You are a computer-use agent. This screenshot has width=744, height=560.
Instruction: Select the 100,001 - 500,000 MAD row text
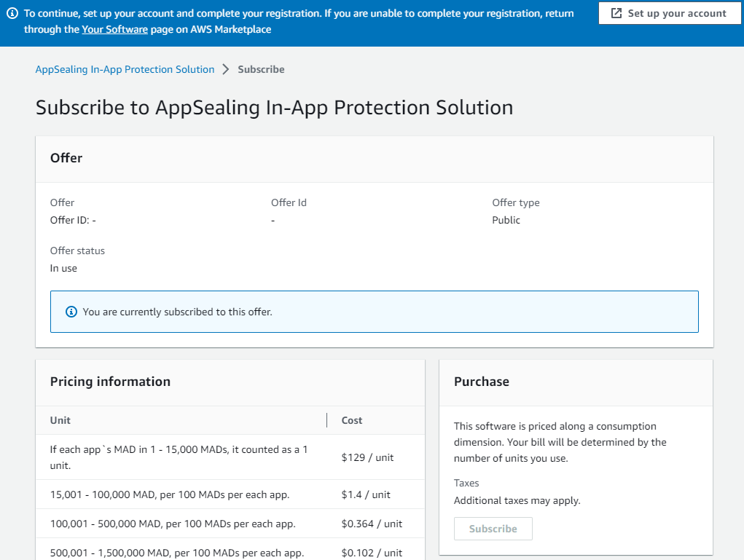pyautogui.click(x=173, y=524)
